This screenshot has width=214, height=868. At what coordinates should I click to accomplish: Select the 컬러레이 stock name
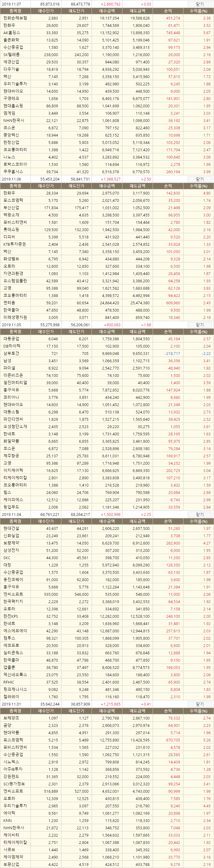click(x=11, y=696)
